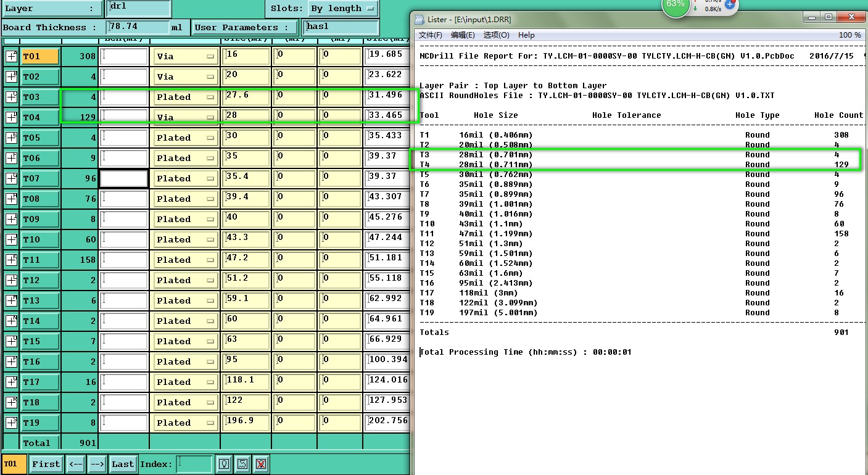Open the Plated type dropdown on T13 row
Image resolution: width=868 pixels, height=475 pixels.
coord(186,301)
